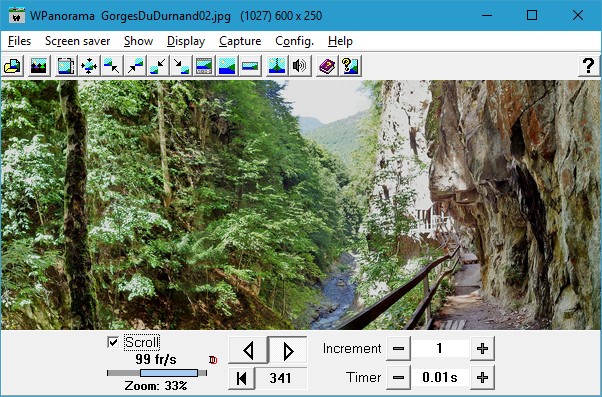602x397 pixels.
Task: Click the gorge panorama image
Action: 300,205
